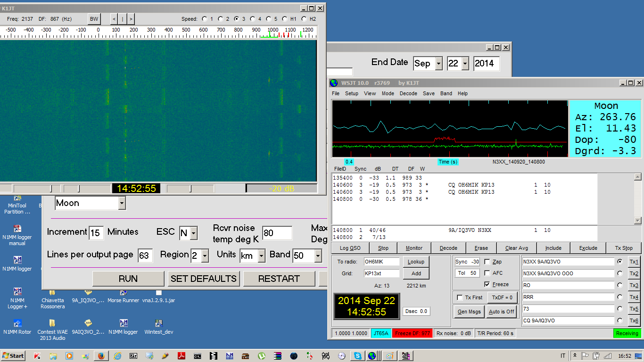Select waterfall Speed 5 radio button
Image resolution: width=644 pixels, height=362 pixels.
pos(268,19)
